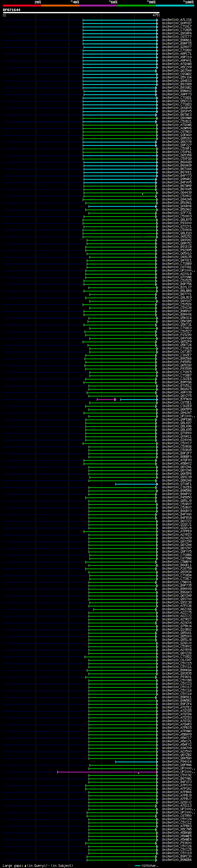Select the UniRef100_Q5DT23 label
The width and height of the screenshot is (197, 868).
[176, 101]
